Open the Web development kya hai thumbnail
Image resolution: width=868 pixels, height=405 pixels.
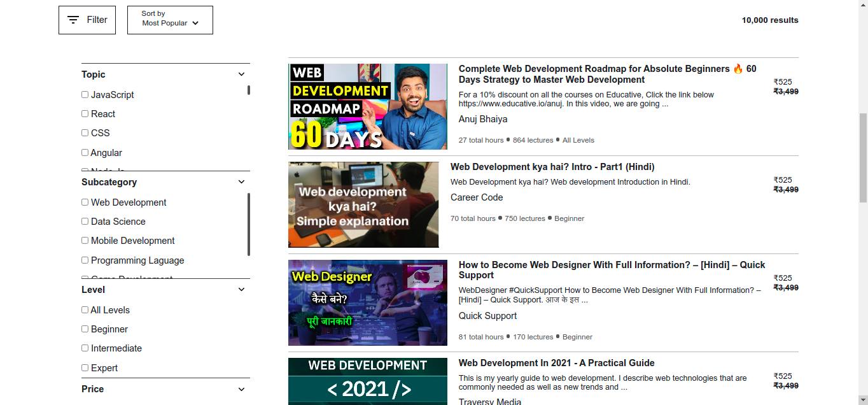(363, 204)
